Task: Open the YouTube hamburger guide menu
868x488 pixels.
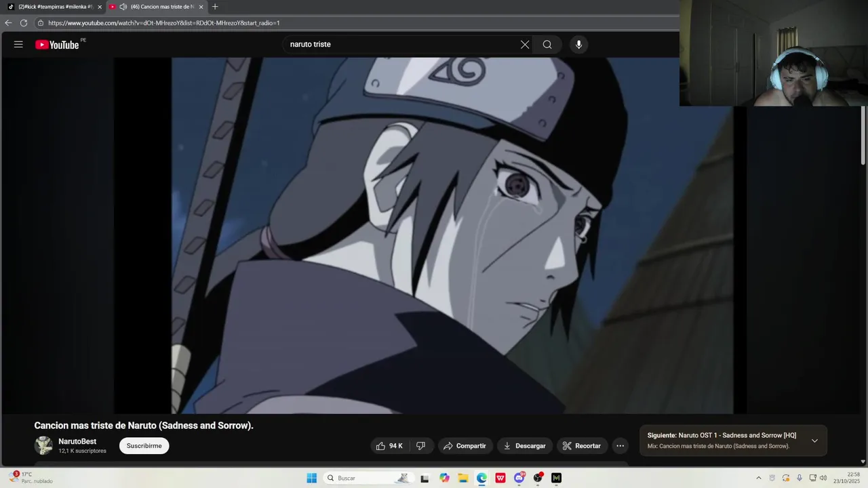Action: tap(18, 45)
